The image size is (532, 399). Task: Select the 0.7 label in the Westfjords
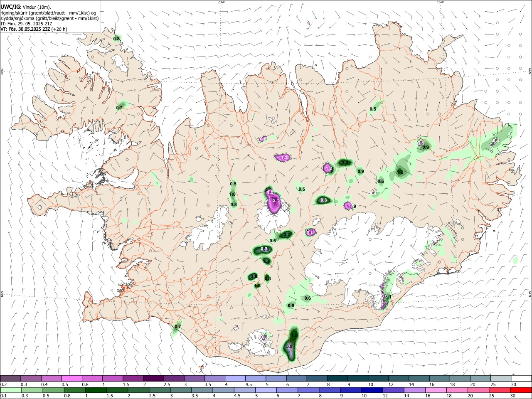pos(120,108)
